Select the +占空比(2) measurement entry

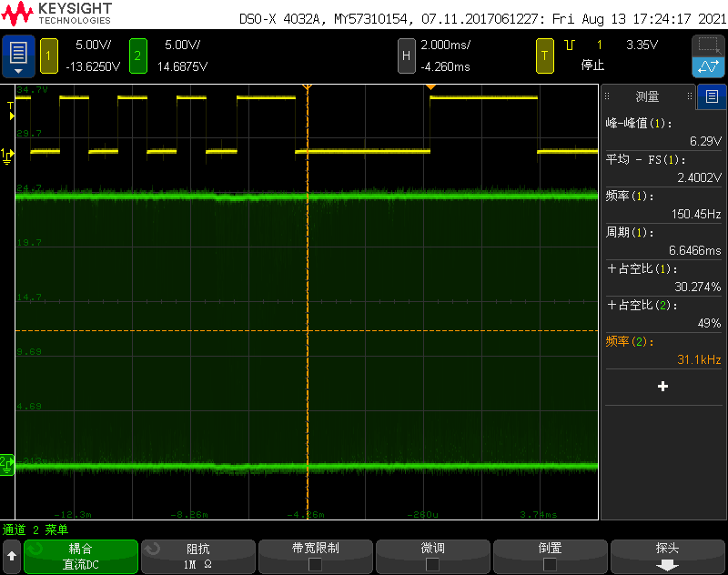pos(663,314)
